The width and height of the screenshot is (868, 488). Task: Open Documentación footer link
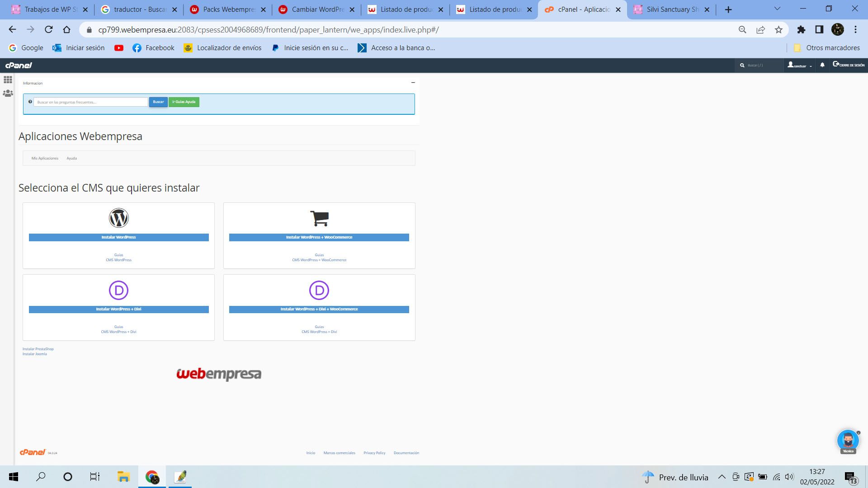[406, 453]
